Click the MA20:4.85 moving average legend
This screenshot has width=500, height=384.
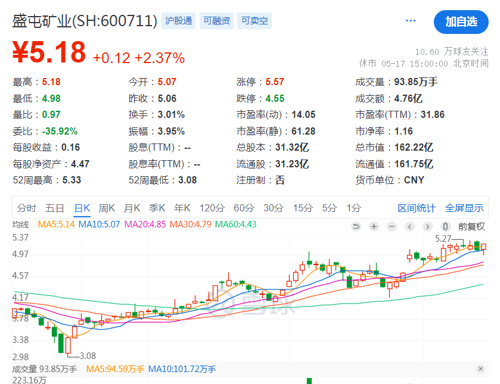coord(145,224)
